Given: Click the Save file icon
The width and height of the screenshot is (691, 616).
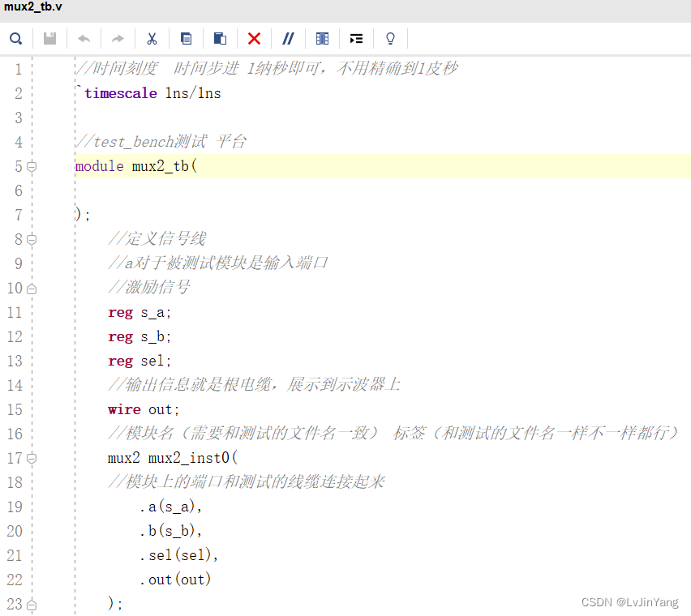Looking at the screenshot, I should (x=49, y=39).
